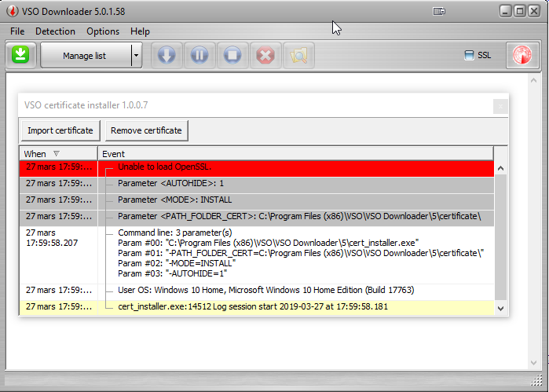The image size is (549, 392).
Task: Maximize the VSO Downloader window
Action: coord(520,12)
